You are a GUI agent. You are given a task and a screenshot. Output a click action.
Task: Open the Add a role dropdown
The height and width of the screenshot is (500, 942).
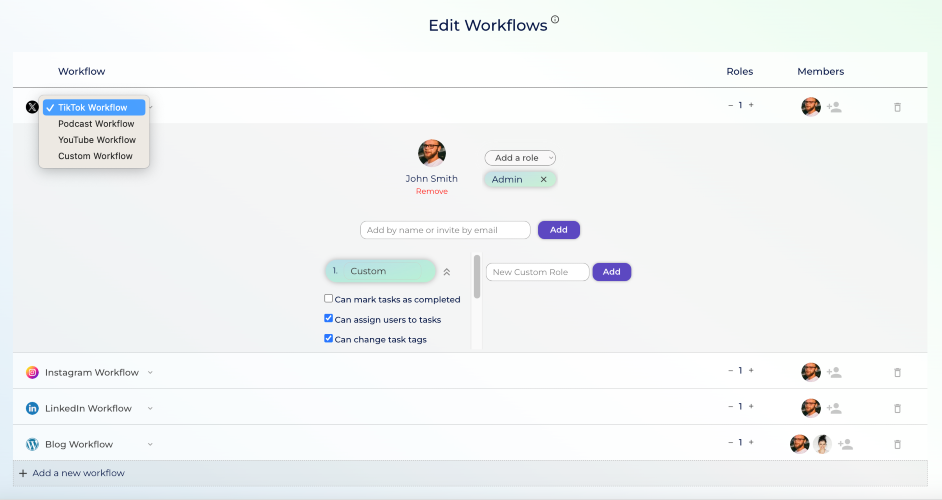520,158
